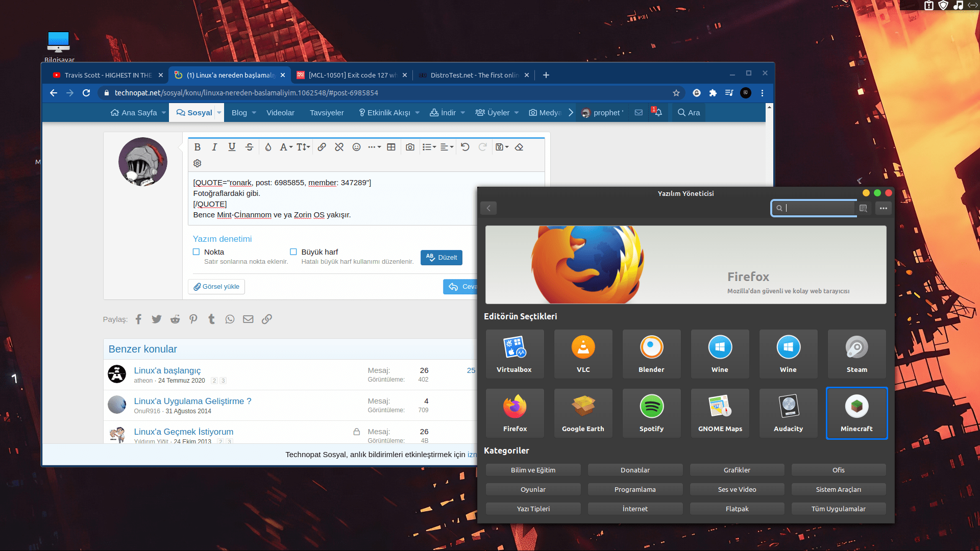Viewport: 980px width, 551px height.
Task: Open the emoji smiley picker
Action: tap(356, 147)
